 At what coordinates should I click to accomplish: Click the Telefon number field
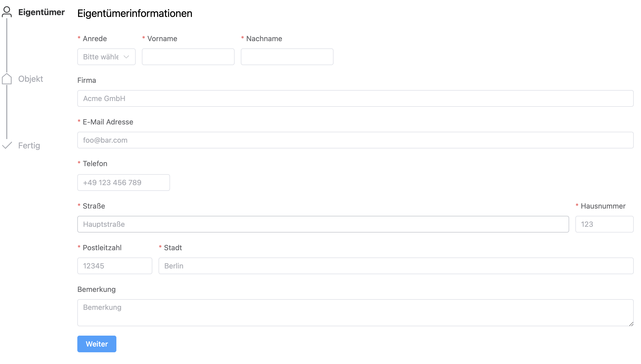(x=123, y=183)
